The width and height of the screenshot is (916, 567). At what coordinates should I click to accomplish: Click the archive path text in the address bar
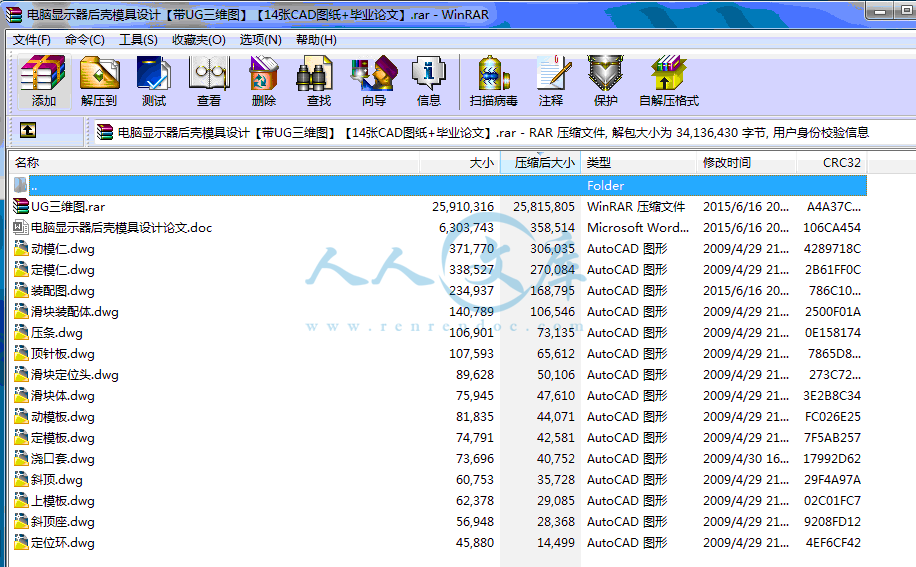(x=493, y=133)
